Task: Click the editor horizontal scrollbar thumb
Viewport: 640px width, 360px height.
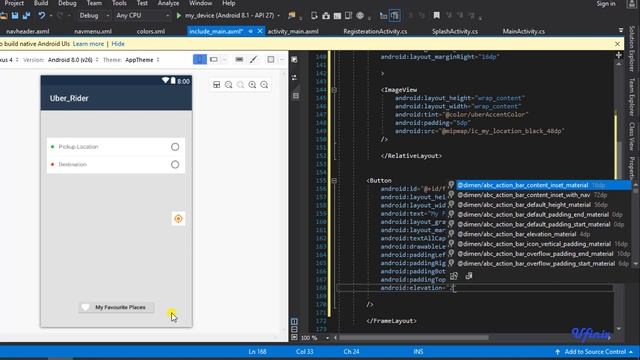Action: [x=414, y=338]
